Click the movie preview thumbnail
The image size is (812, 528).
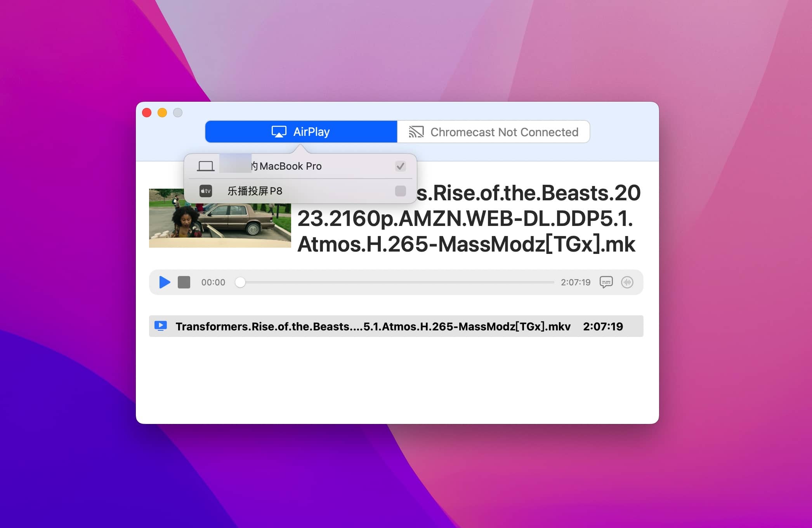pyautogui.click(x=220, y=218)
